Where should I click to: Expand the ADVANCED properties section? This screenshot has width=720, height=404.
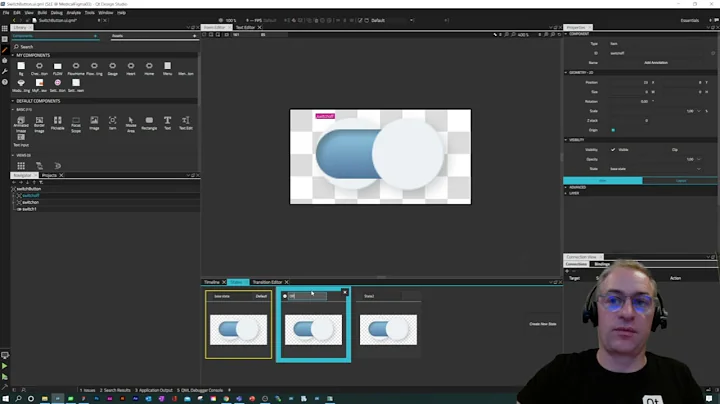(x=566, y=187)
